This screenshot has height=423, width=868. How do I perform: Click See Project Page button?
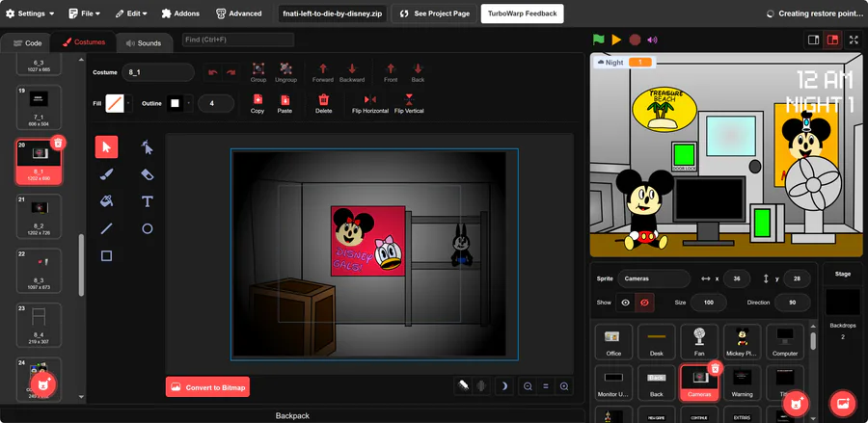tap(435, 13)
